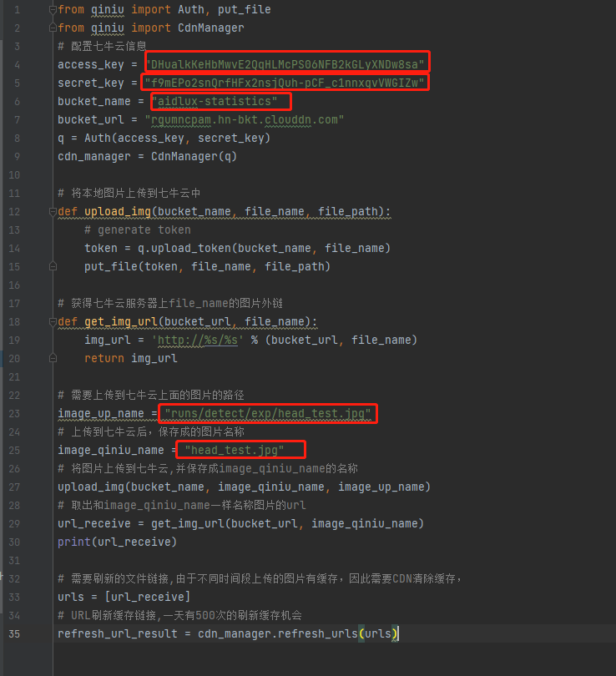Click the 'refresh_url_result' variable on line 35
The height and width of the screenshot is (676, 616).
pyautogui.click(x=118, y=633)
